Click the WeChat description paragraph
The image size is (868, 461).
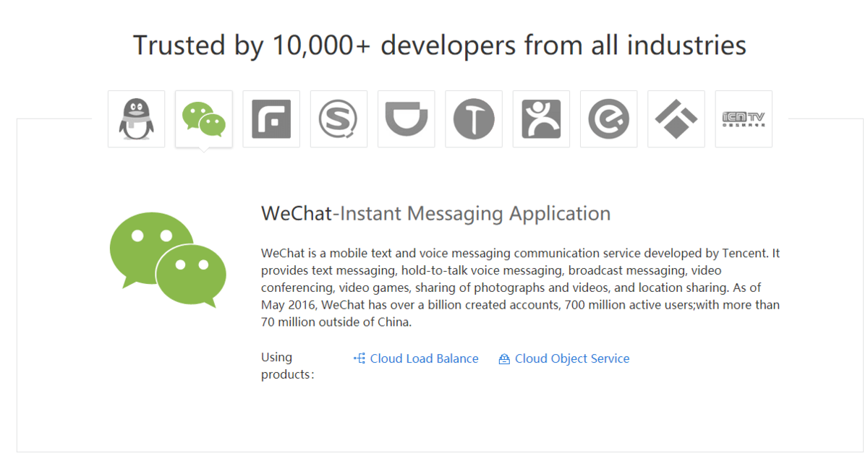pyautogui.click(x=521, y=288)
